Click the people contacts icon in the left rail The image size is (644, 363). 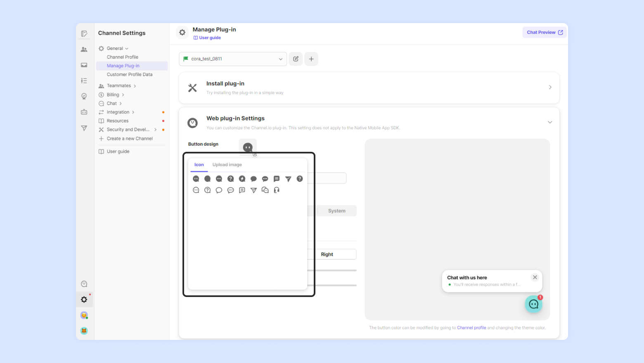[84, 49]
